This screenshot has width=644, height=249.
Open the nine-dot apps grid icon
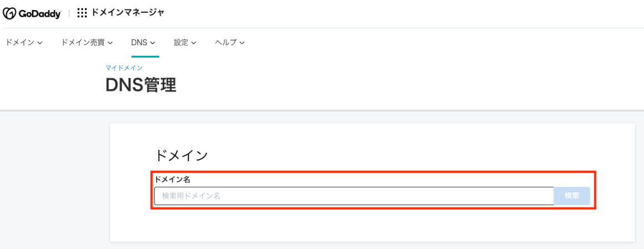point(82,13)
